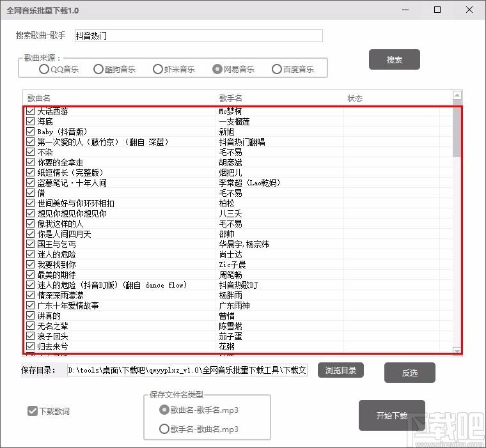Select artist 李常超 (Lao乾妈)
486x448 pixels.
coord(250,183)
